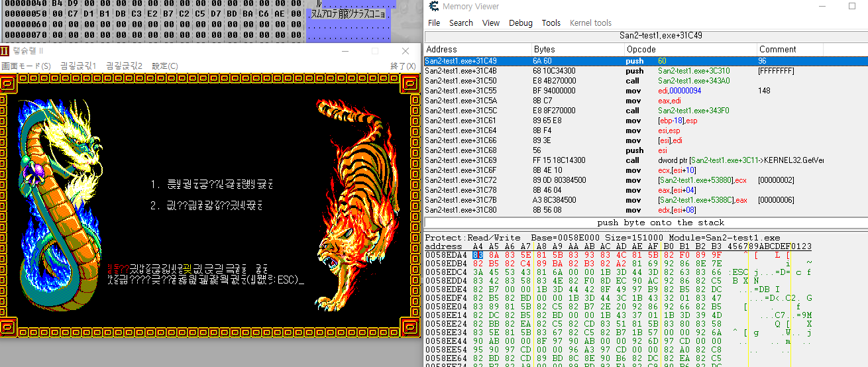Select the San2-test1.exe+31C49 push 60 row
Screen dimensions: 868x367
click(646, 60)
